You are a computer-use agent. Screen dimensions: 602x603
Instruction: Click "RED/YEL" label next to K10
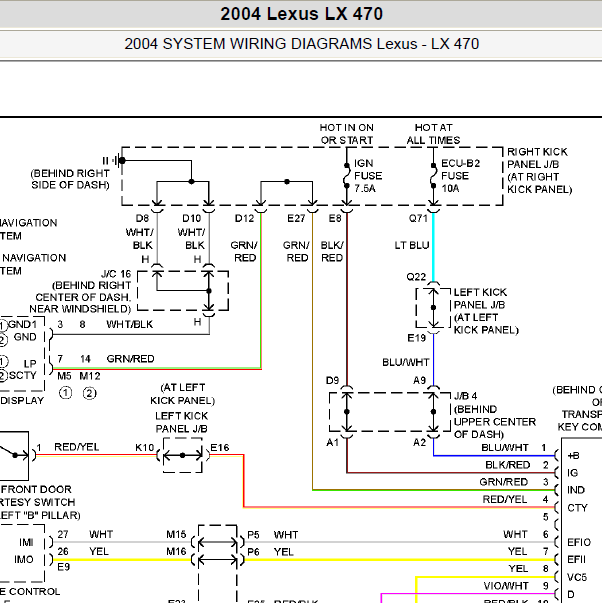click(77, 447)
